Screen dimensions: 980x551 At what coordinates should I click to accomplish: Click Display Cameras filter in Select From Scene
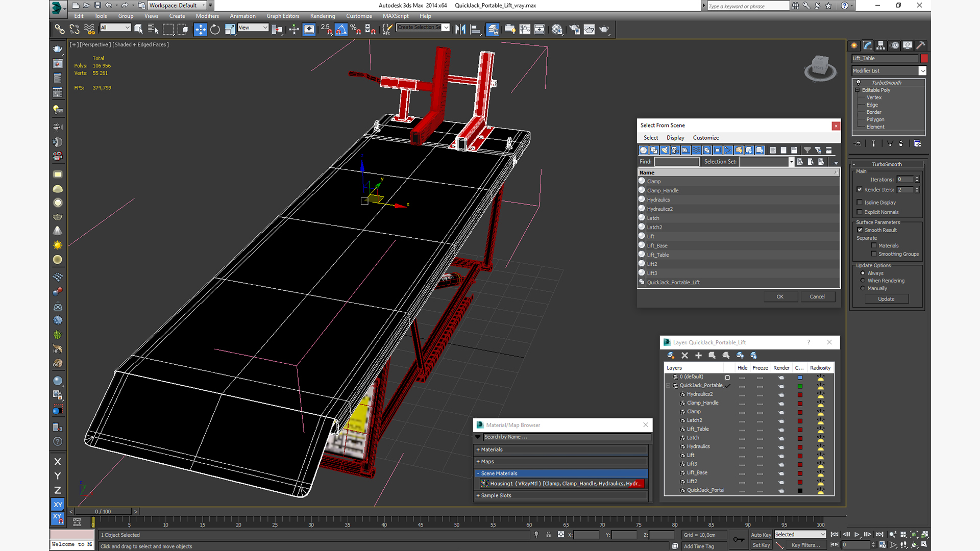click(x=675, y=150)
